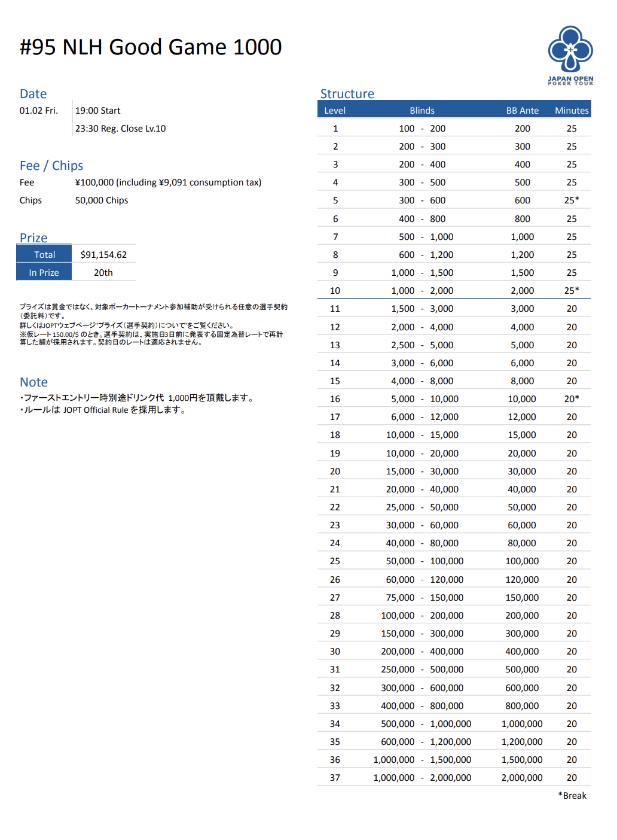Screen dimensions: 617x840
Task: Select the Date section heading
Action: click(33, 94)
